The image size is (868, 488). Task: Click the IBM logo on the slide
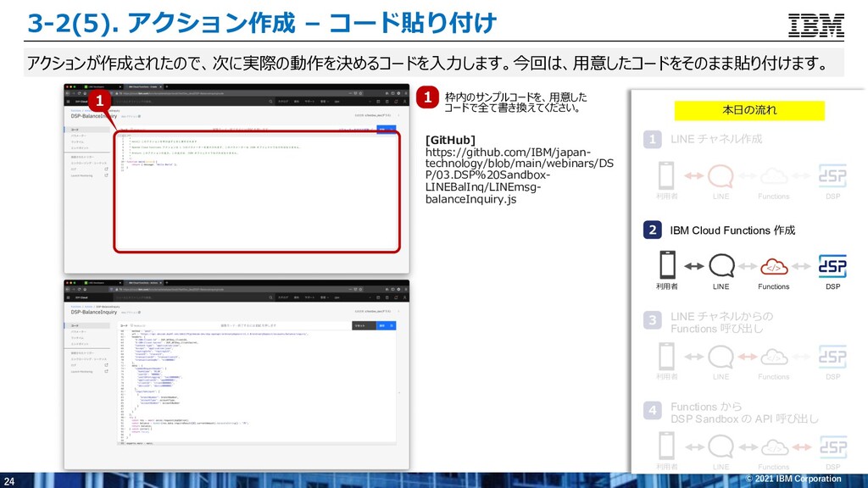click(x=816, y=25)
